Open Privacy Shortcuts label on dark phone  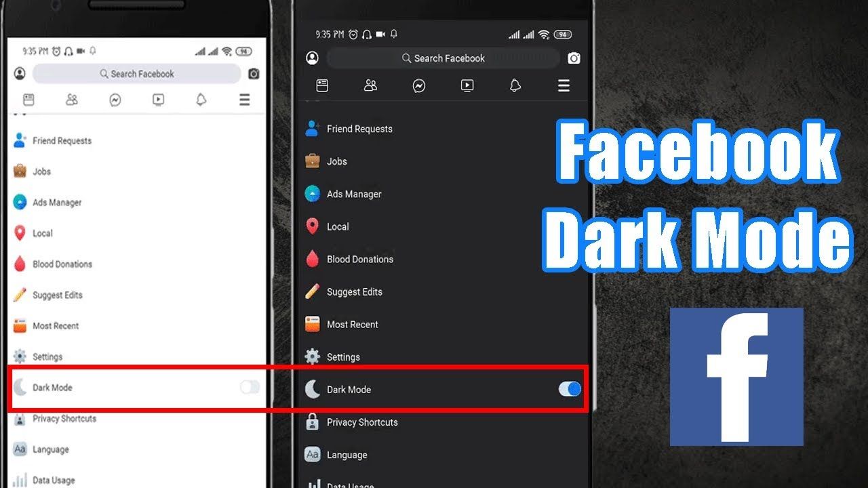(362, 422)
